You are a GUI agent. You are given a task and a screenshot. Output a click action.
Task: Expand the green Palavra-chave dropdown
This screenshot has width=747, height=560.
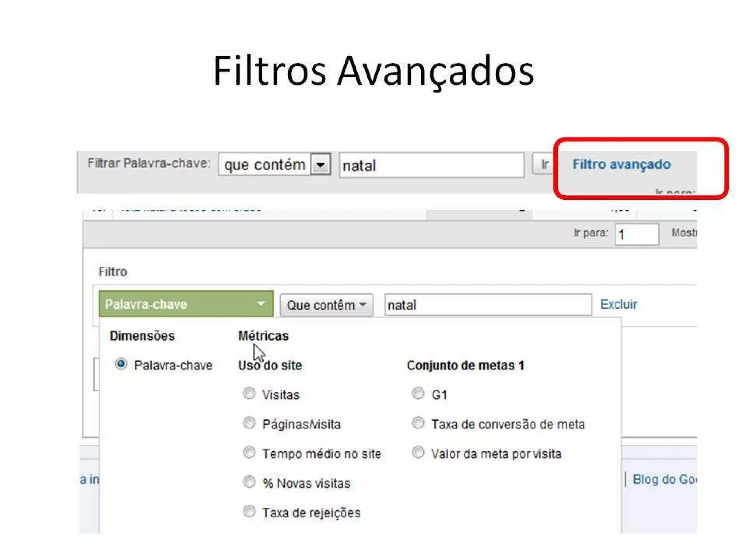pyautogui.click(x=186, y=304)
